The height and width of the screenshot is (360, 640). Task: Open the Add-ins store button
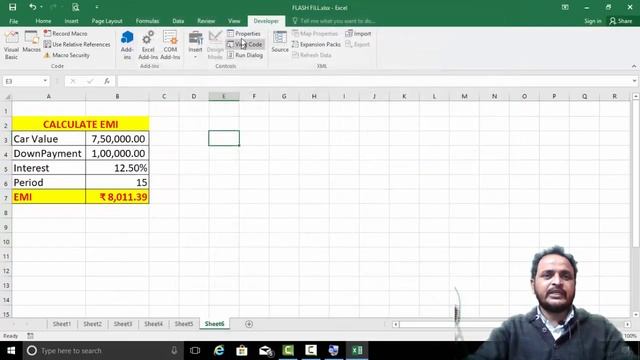coord(127,45)
